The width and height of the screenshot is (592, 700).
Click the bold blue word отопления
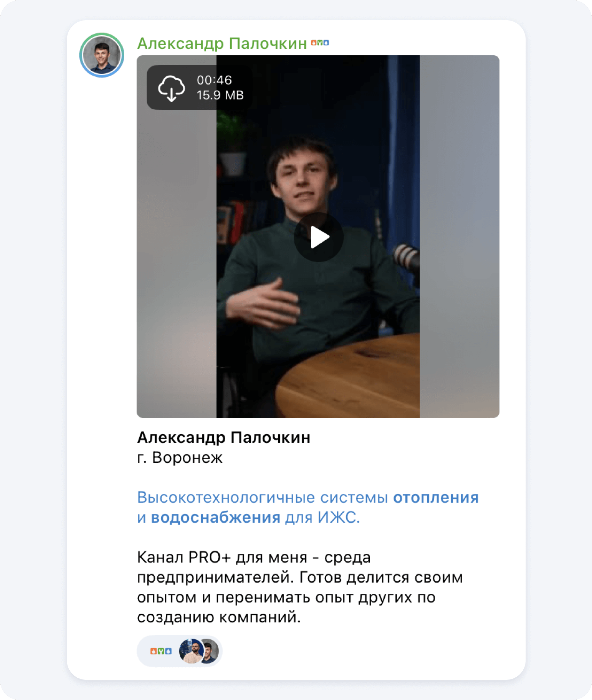point(436,497)
